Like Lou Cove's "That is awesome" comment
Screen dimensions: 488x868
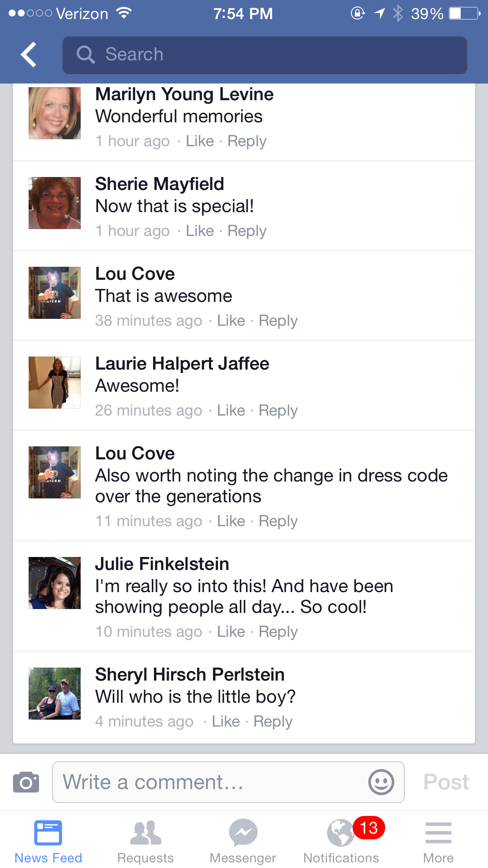pos(231,321)
